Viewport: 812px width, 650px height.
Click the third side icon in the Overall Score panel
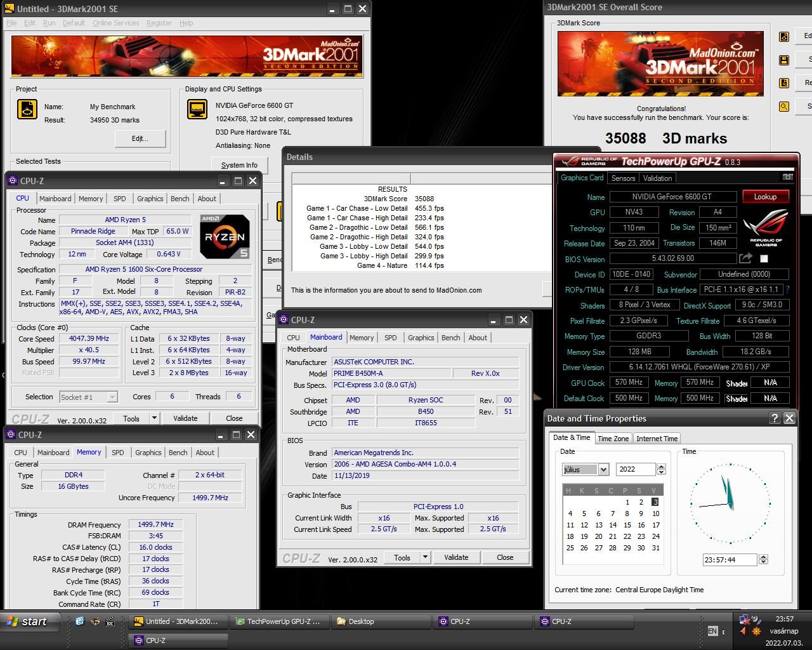784,83
